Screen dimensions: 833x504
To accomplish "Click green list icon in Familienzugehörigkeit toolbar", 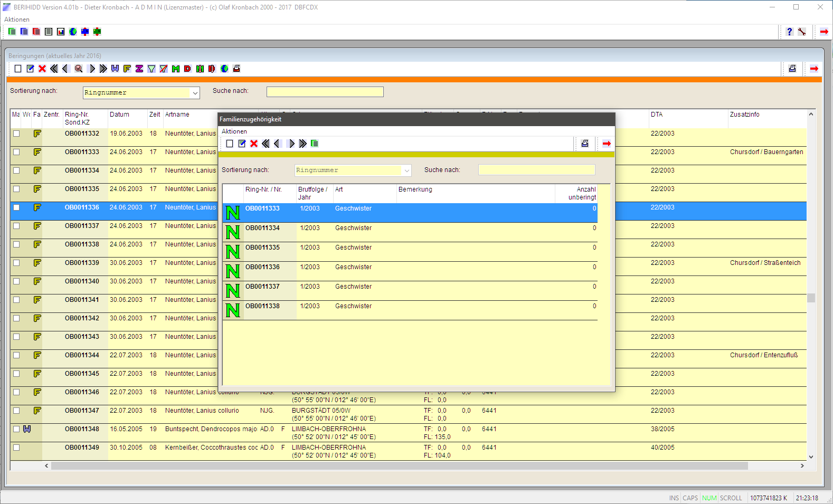I will pos(315,144).
